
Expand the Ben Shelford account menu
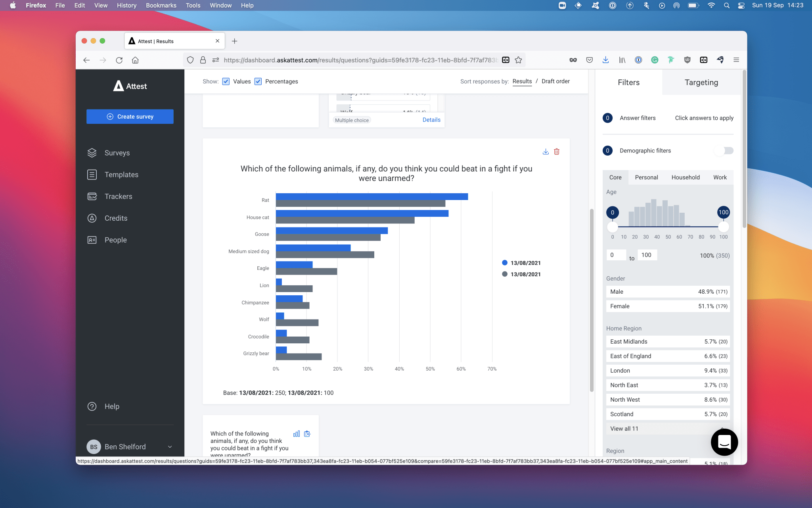(x=170, y=447)
